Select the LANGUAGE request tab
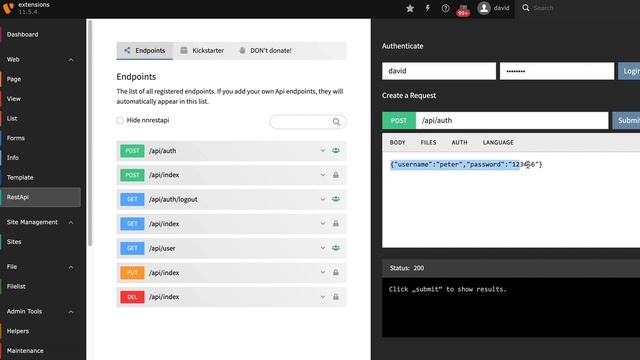 (498, 142)
